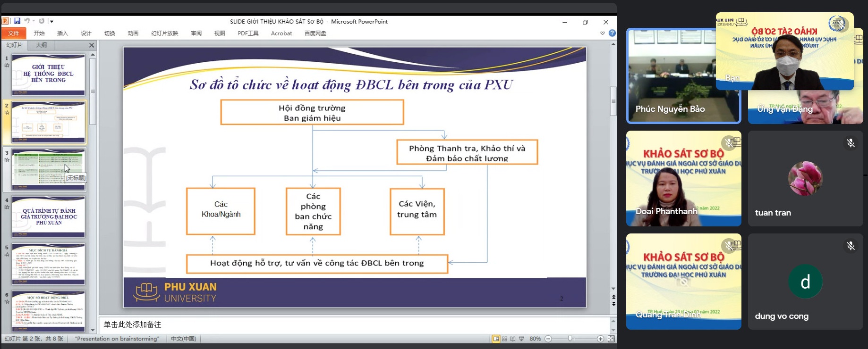Screen dimensions: 868x349
Task: Switch to Reading View icon in status bar
Action: click(x=513, y=339)
